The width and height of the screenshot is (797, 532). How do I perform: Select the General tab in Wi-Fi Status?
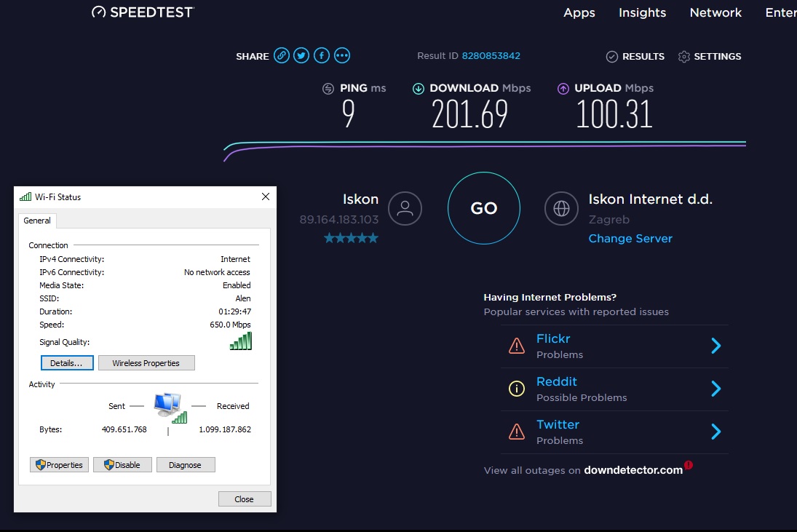coord(37,221)
